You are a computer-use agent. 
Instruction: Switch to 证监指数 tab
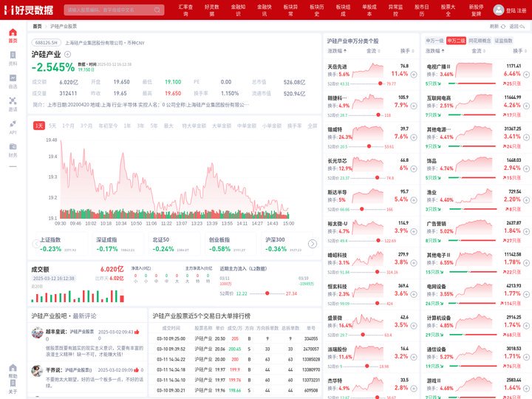503,41
